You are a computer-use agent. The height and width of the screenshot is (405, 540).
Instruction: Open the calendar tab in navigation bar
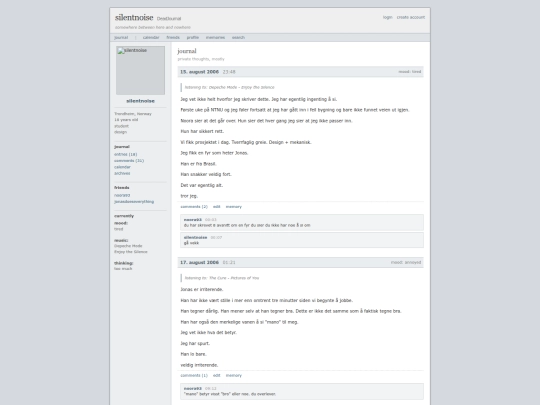pyautogui.click(x=151, y=38)
